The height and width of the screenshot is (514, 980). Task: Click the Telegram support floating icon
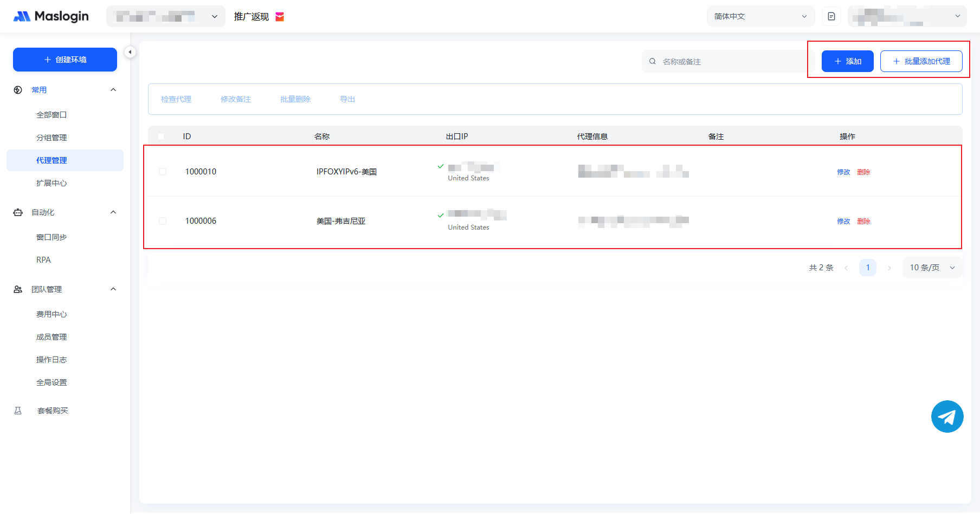tap(947, 417)
